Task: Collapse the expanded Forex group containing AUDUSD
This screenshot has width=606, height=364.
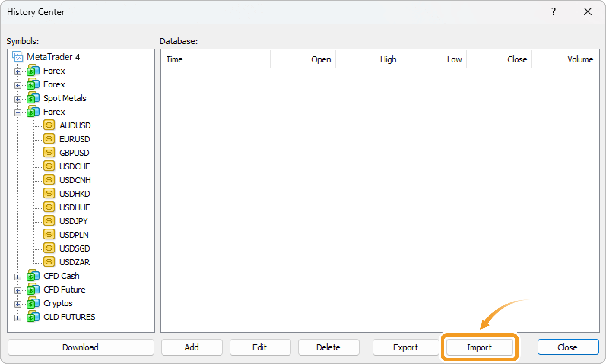Action: pos(18,112)
